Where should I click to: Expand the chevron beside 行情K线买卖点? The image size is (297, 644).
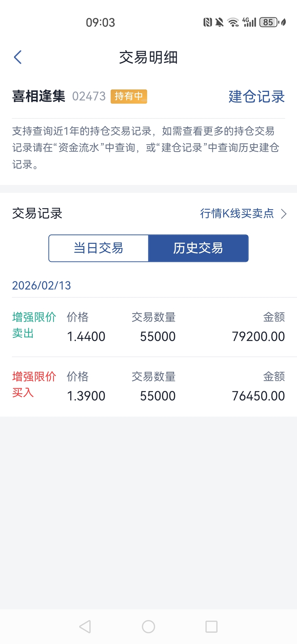(284, 214)
